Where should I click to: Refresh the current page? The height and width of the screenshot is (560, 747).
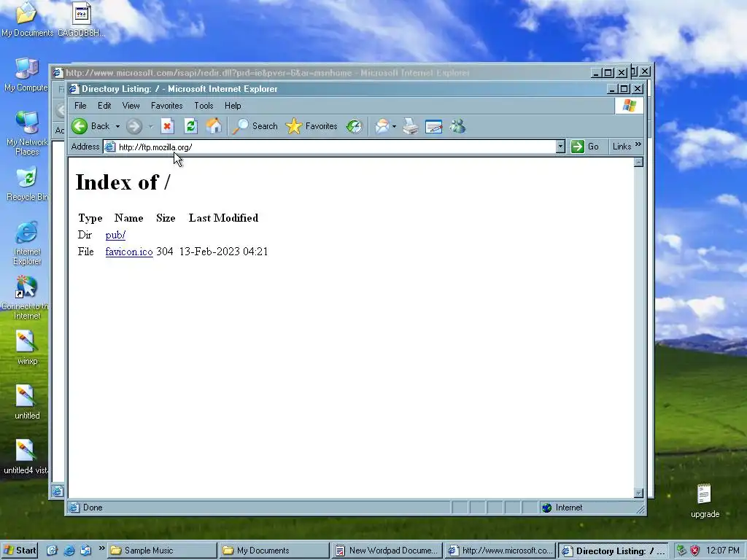pos(190,126)
